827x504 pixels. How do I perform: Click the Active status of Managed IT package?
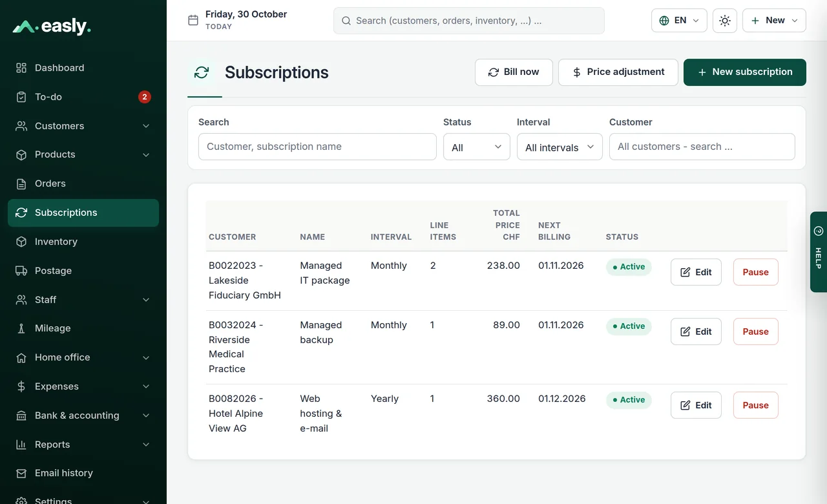[629, 267]
